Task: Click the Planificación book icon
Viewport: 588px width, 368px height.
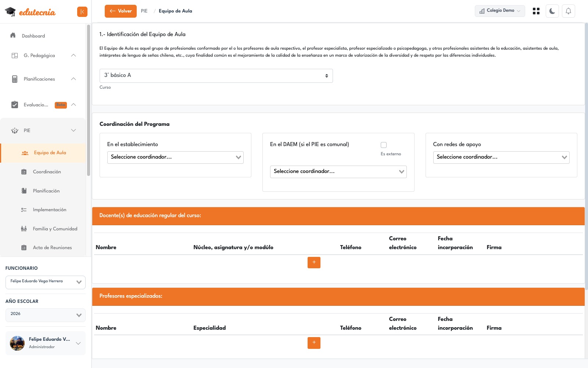Action: coord(24,191)
